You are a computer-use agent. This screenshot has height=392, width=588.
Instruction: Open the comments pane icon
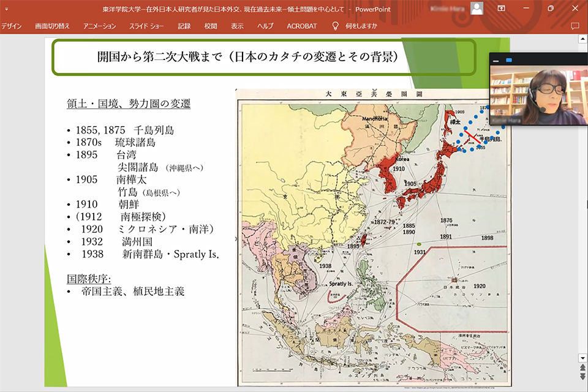click(x=575, y=26)
